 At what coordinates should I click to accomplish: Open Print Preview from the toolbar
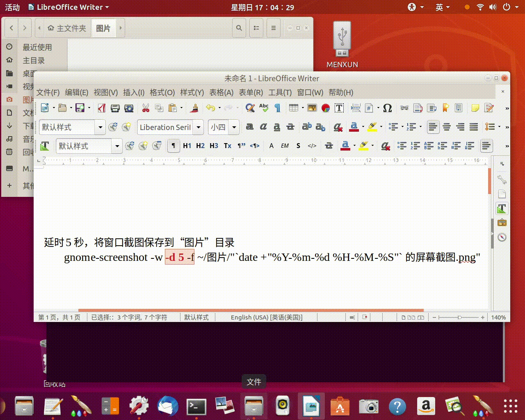[x=129, y=108]
